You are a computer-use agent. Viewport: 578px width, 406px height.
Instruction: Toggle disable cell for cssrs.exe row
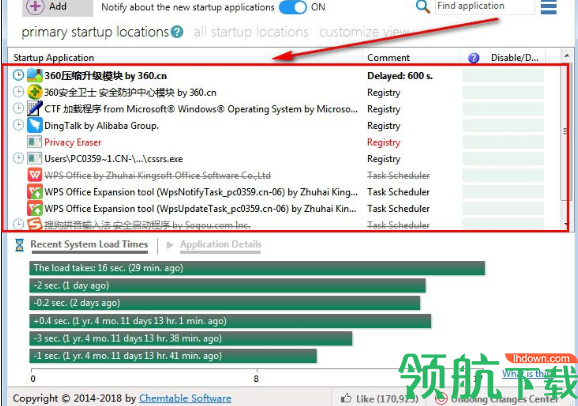pyautogui.click(x=503, y=159)
